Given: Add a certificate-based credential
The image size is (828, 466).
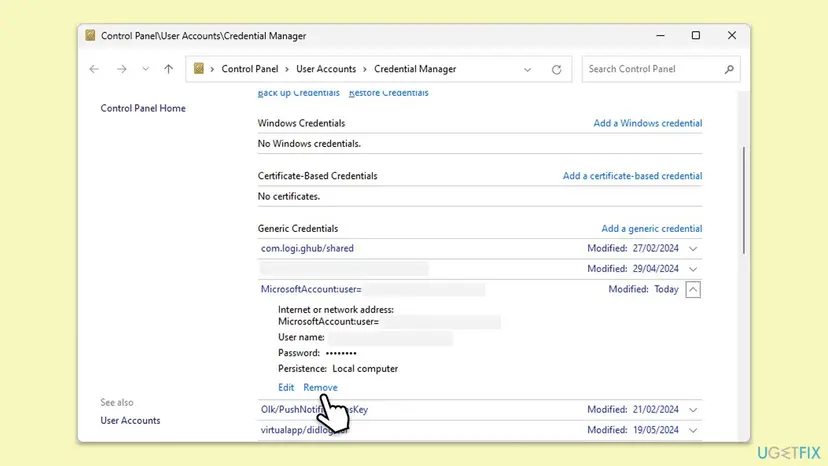Looking at the screenshot, I should (632, 176).
